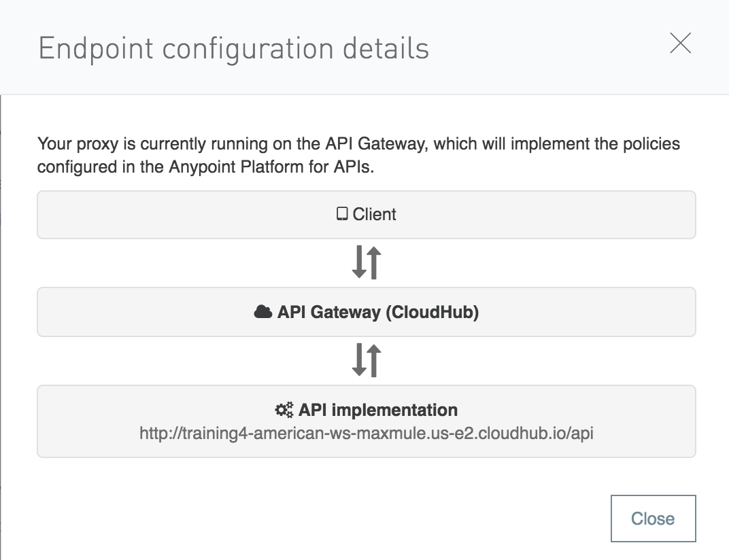
Task: Click empty header area left of the X icon
Action: pyautogui.click(x=549, y=46)
